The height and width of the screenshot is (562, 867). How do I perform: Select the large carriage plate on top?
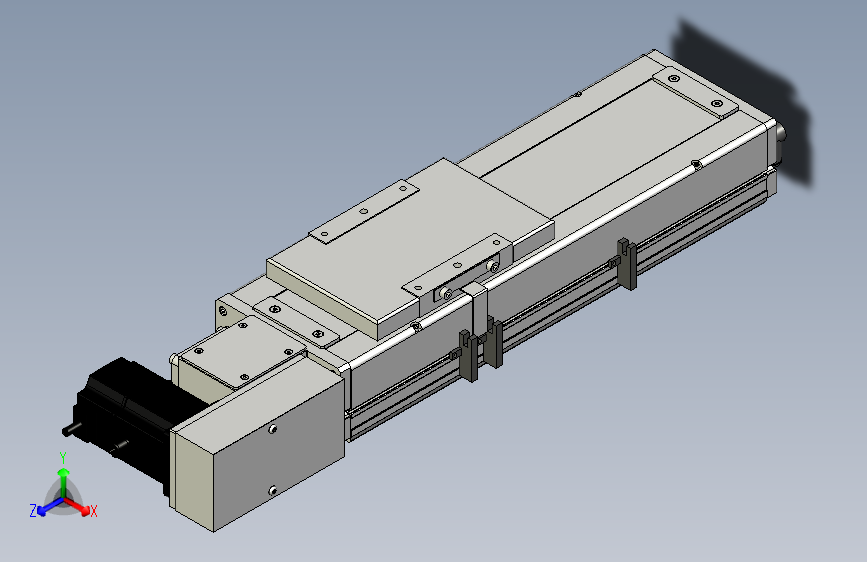410,247
